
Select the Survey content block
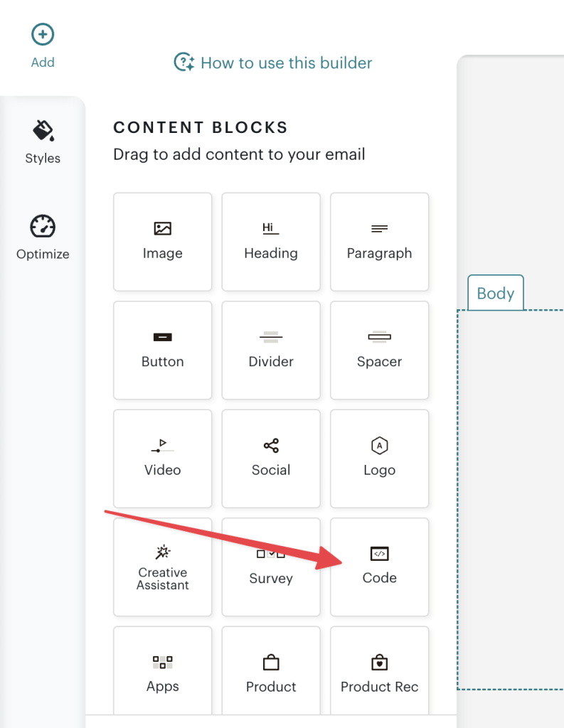[271, 567]
